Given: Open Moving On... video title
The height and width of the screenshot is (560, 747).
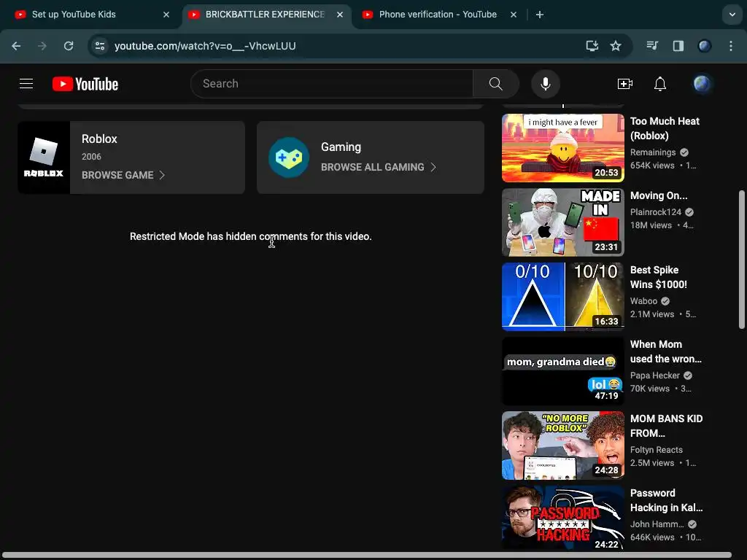Looking at the screenshot, I should pyautogui.click(x=659, y=195).
